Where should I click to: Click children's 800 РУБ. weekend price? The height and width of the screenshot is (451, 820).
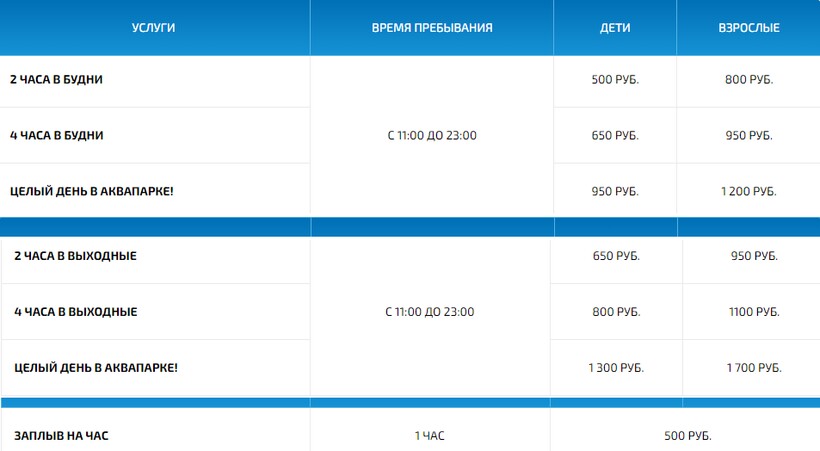616,312
